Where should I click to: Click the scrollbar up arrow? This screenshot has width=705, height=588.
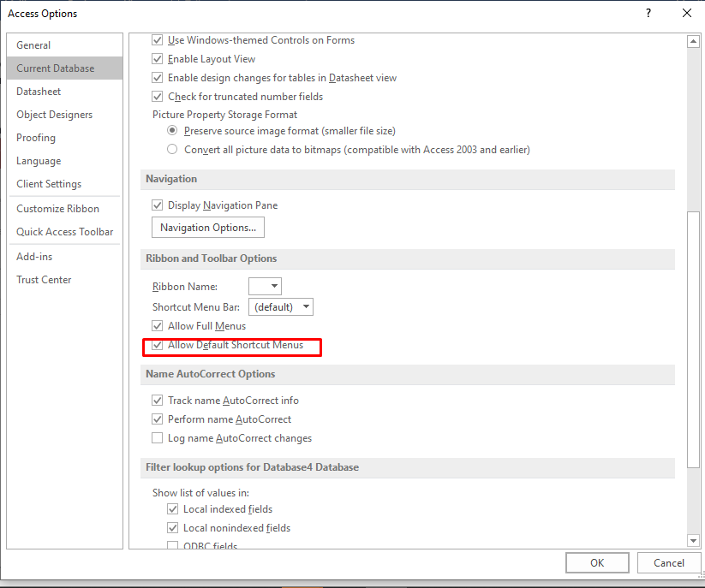click(x=693, y=41)
